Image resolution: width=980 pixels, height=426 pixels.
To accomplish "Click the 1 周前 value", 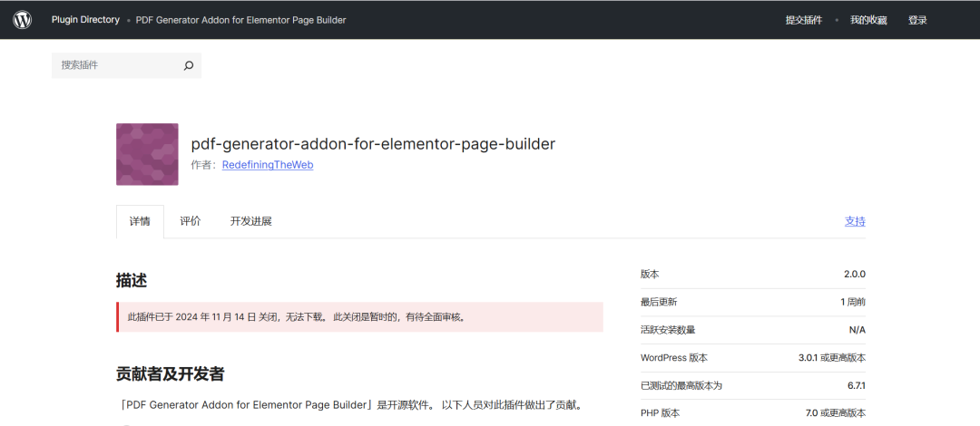I will (852, 303).
